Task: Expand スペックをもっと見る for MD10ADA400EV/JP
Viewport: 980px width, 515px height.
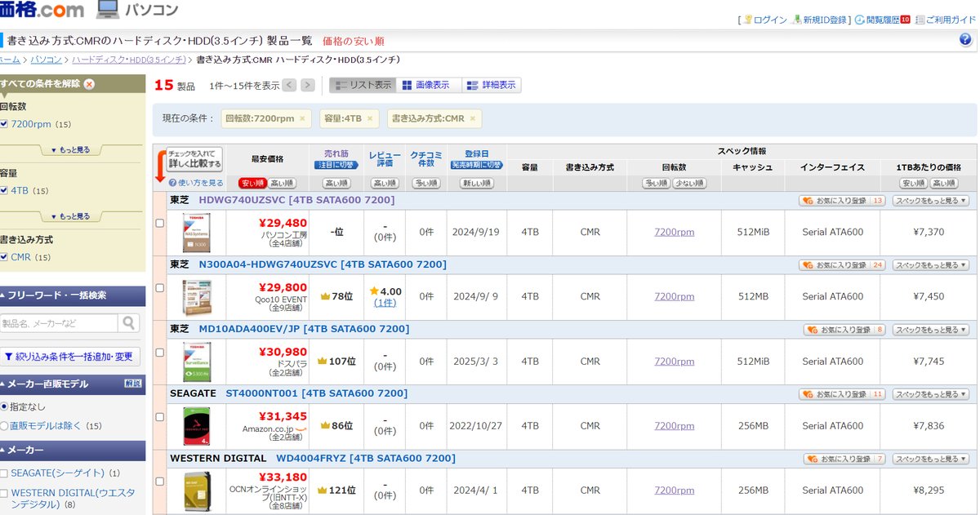Action: tap(930, 330)
